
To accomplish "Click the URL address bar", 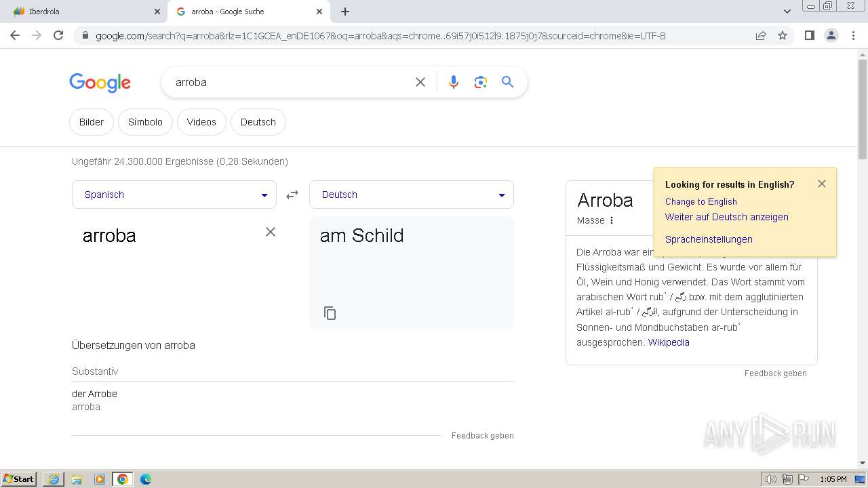I will click(x=420, y=35).
